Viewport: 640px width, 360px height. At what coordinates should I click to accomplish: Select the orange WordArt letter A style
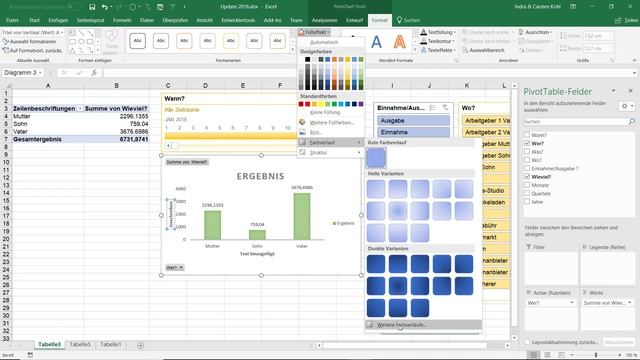click(400, 42)
